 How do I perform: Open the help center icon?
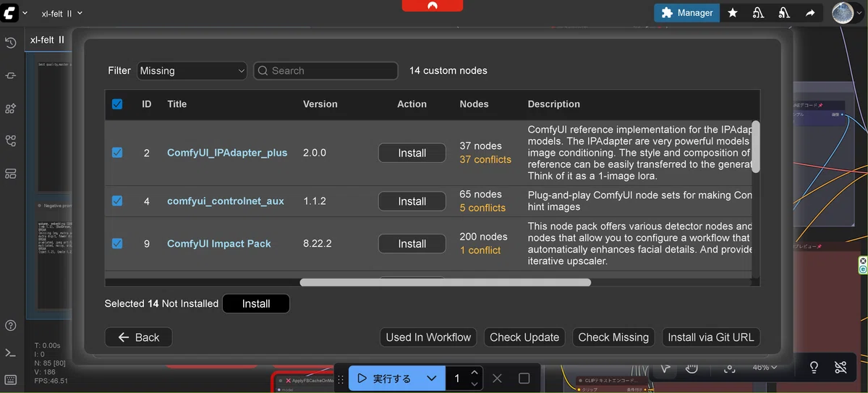(x=11, y=326)
